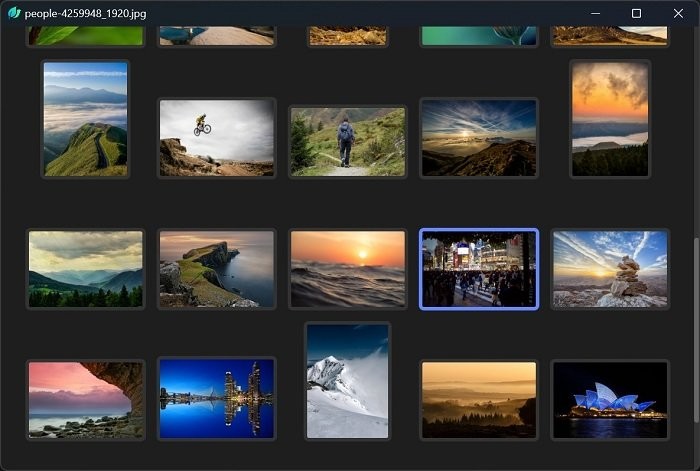Choose the tall orange sunset sky thumbnail
Image resolution: width=700 pixels, height=471 pixels.
609,119
